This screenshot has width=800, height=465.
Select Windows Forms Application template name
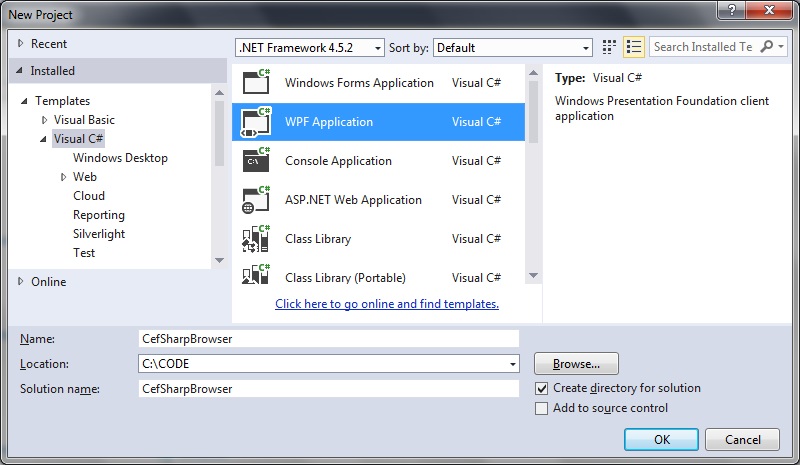click(x=359, y=83)
